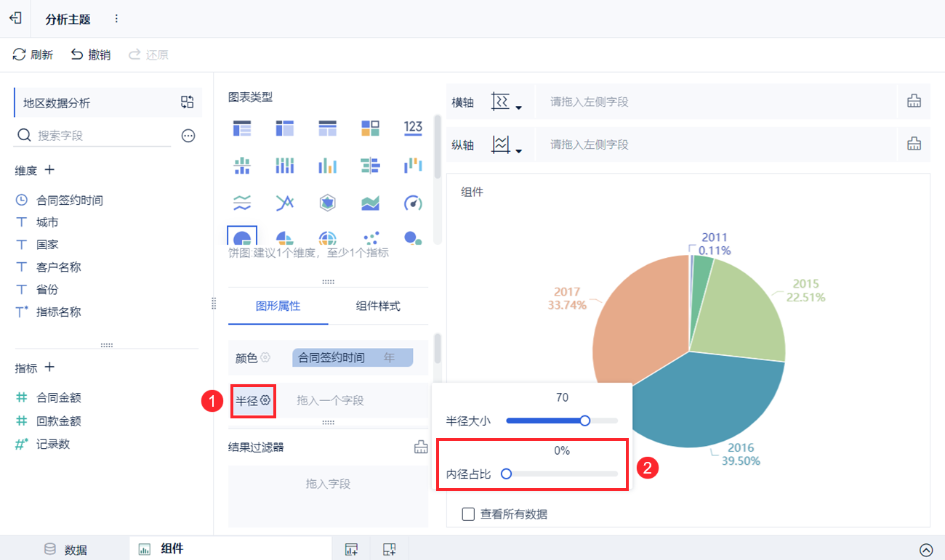Image resolution: width=945 pixels, height=560 pixels.
Task: Choose the colored blocks custom chart type
Action: click(x=370, y=129)
